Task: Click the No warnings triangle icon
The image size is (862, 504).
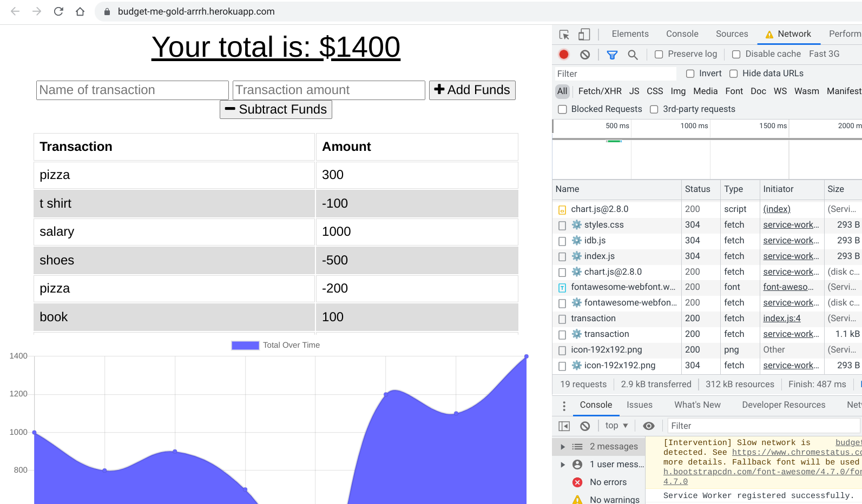Action: pos(577,500)
